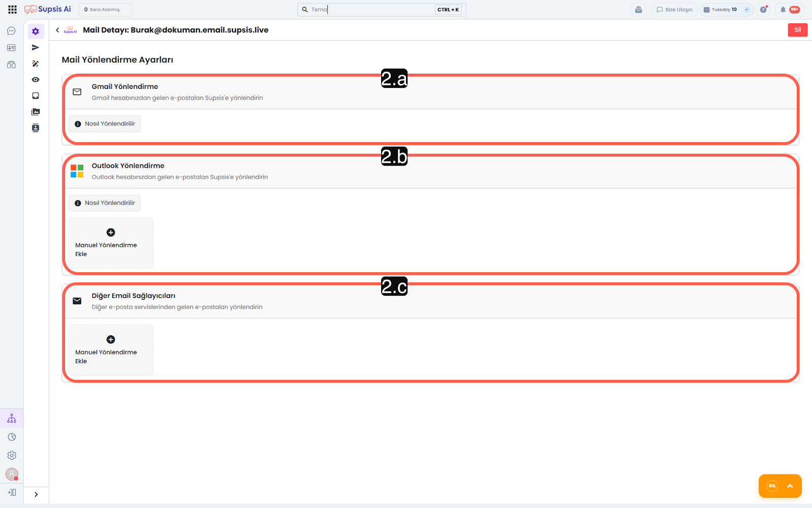Add manual forwarding under Outlook Yönlendirme
The height and width of the screenshot is (508, 812).
point(111,243)
